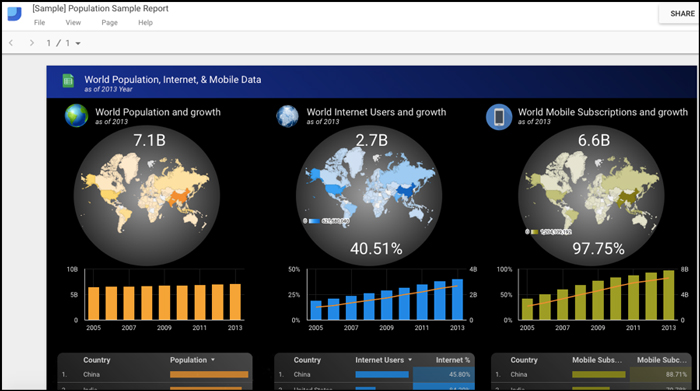
Task: Sort by Population column header arrow
Action: (x=213, y=360)
